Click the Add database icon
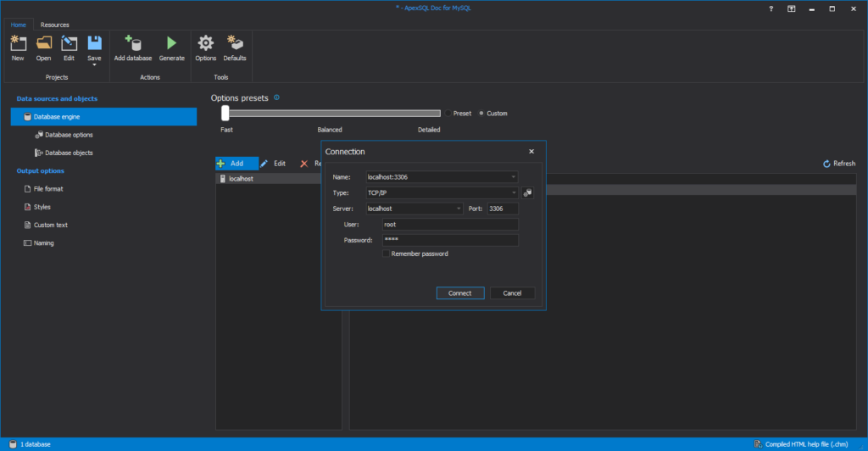 [132, 43]
